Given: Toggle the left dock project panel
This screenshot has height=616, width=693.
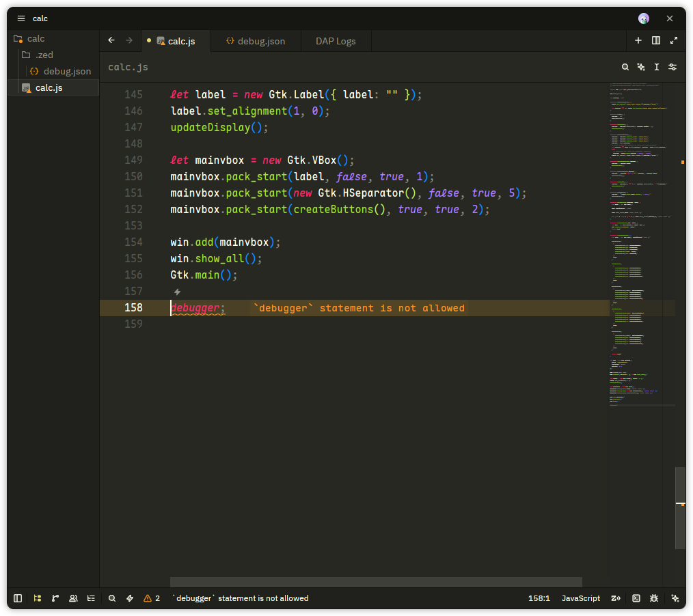Looking at the screenshot, I should click(x=18, y=598).
